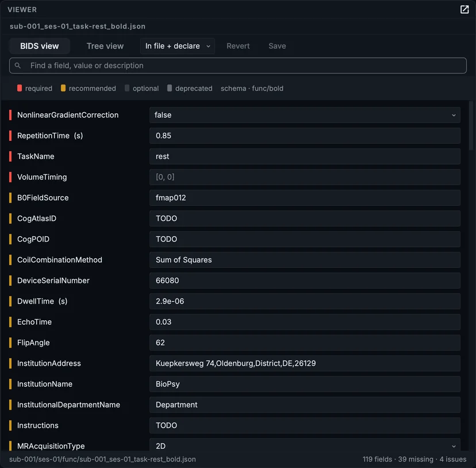476x468 pixels.
Task: Open viewer in external window icon
Action: click(464, 9)
